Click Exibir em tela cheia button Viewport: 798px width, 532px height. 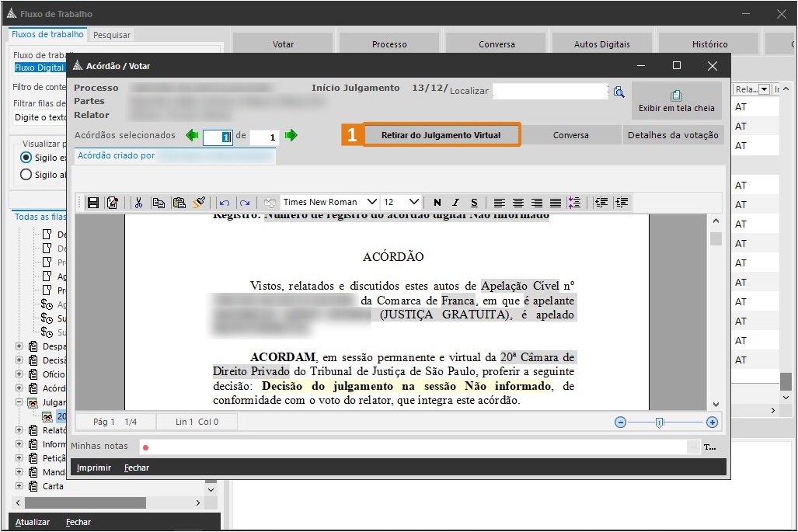[676, 101]
